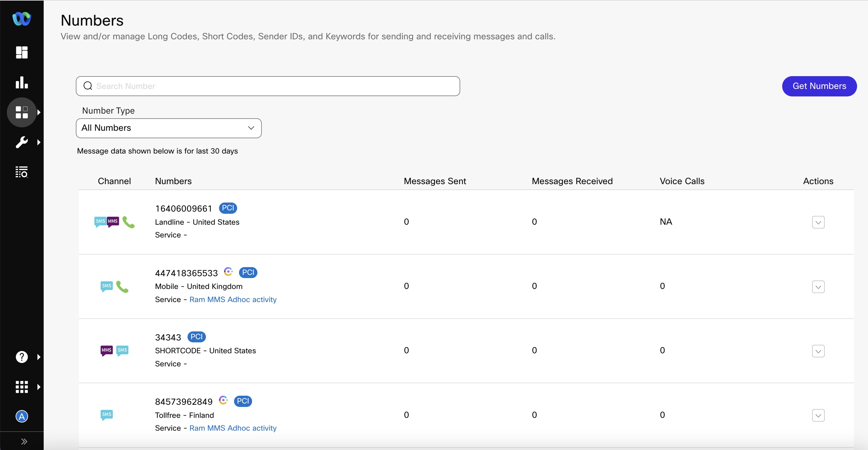Click the Search Number input field
The height and width of the screenshot is (450, 868).
267,86
